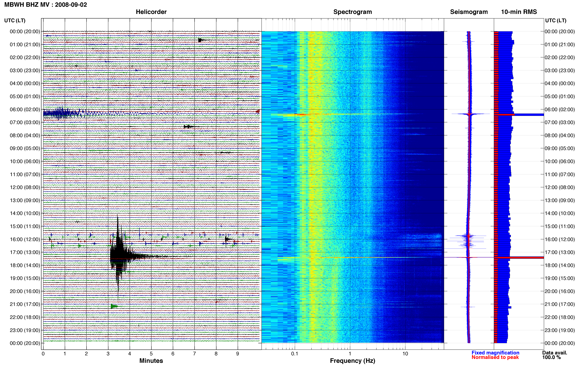
Task: Click the left 20:00 (16:00) time label
Action: coord(25,291)
